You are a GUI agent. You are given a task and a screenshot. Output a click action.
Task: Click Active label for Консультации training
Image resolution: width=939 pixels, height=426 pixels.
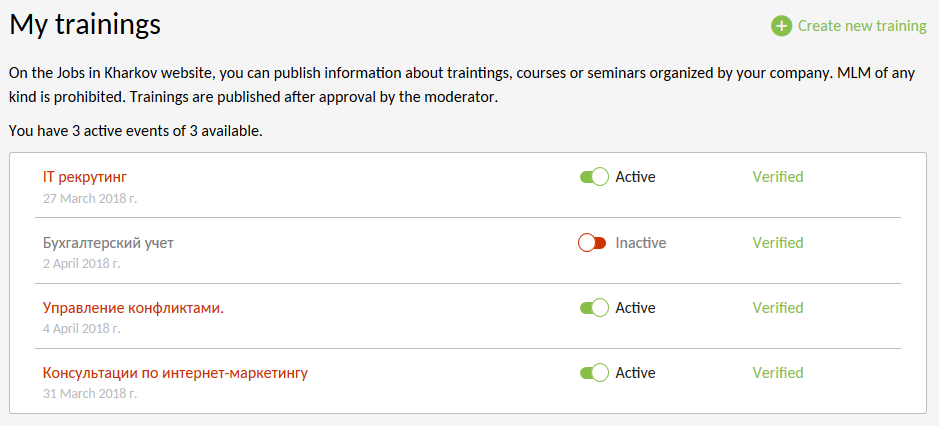pos(635,373)
